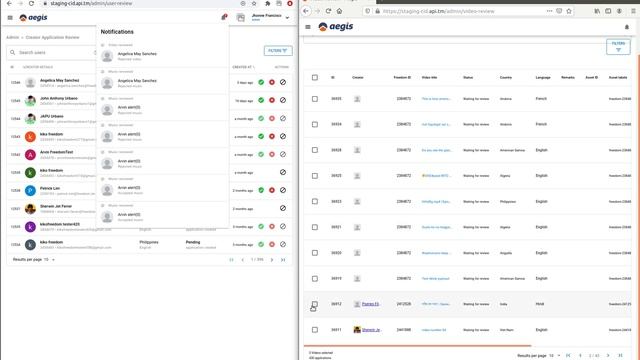
Task: Jump to last page in left window
Action: coord(283,260)
